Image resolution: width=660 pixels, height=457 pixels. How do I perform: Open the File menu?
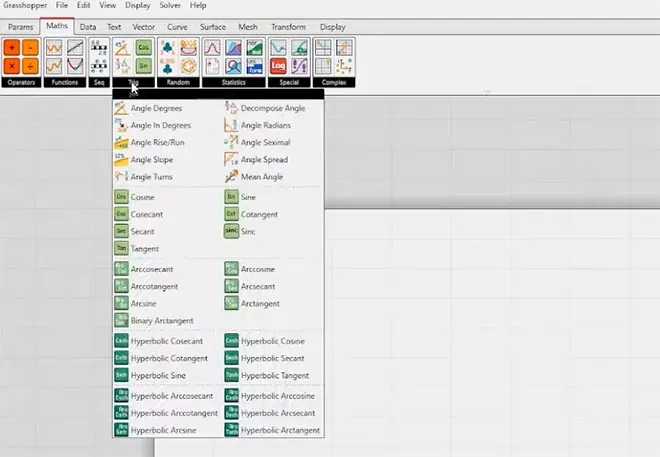click(62, 5)
